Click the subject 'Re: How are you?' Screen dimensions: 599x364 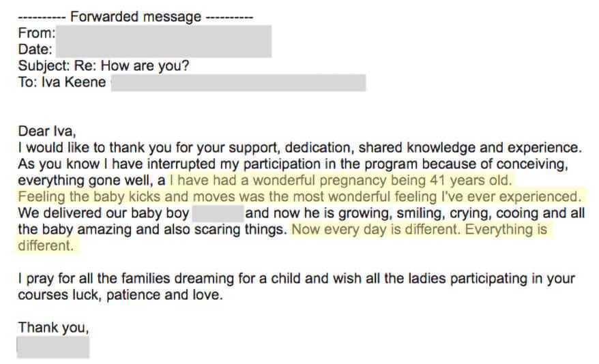132,66
